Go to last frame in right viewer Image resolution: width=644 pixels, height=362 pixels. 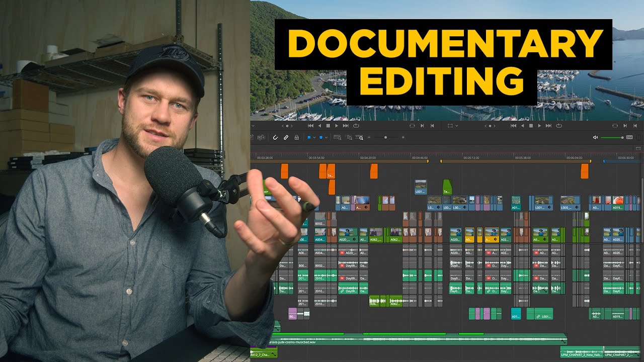(x=548, y=126)
